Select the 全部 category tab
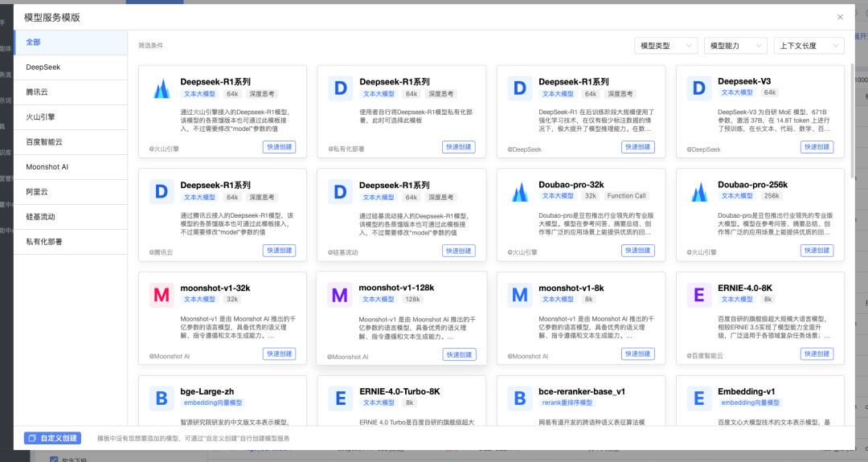The height and width of the screenshot is (462, 868). pyautogui.click(x=70, y=42)
